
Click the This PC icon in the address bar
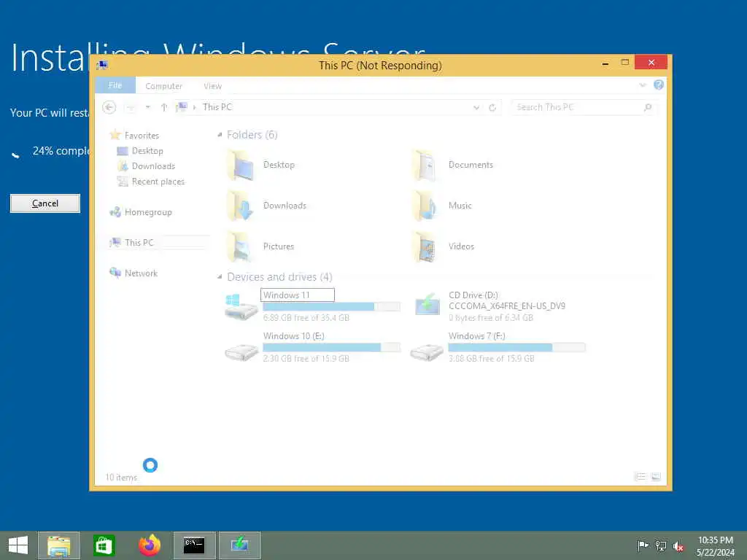(x=182, y=107)
